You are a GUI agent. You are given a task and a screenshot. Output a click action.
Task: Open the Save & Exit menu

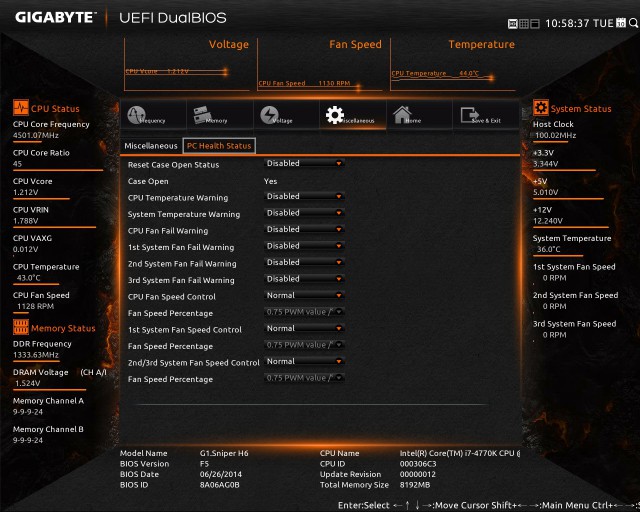[x=486, y=115]
